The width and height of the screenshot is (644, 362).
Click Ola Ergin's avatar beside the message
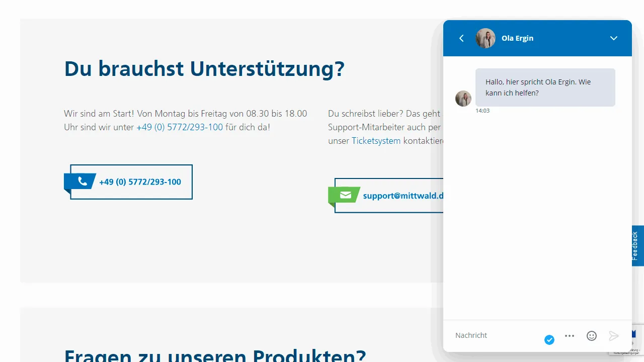pos(463,99)
